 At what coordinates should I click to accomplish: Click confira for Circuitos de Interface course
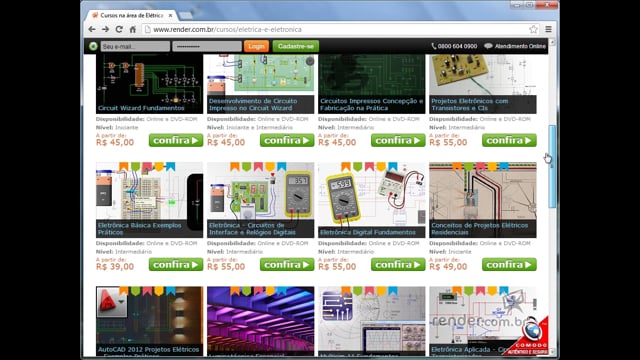coord(287,264)
